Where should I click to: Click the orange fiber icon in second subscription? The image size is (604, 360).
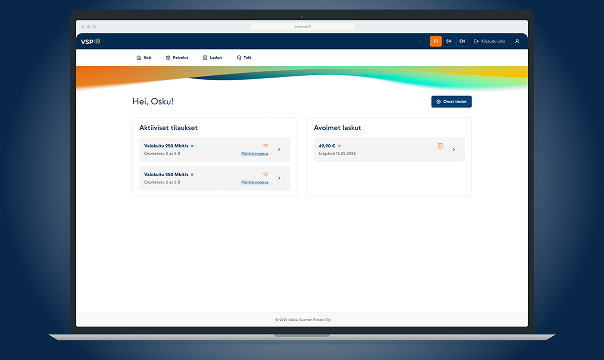pos(265,174)
